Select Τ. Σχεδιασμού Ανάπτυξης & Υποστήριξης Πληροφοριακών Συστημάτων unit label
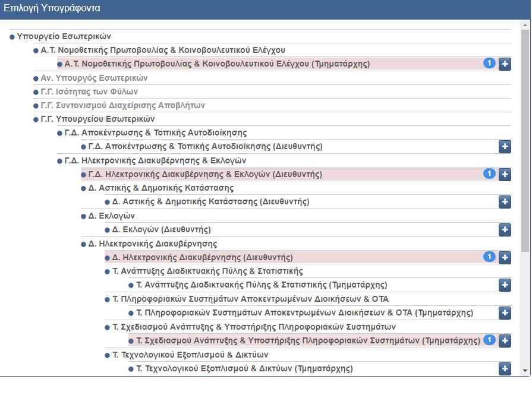The width and height of the screenshot is (532, 398). (x=254, y=327)
